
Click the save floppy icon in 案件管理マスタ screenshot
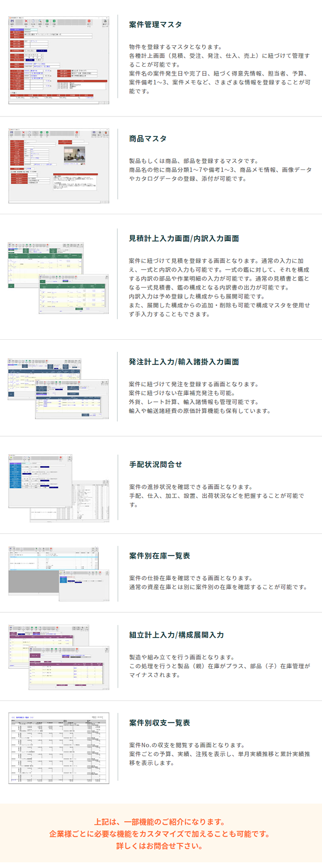tap(12, 21)
